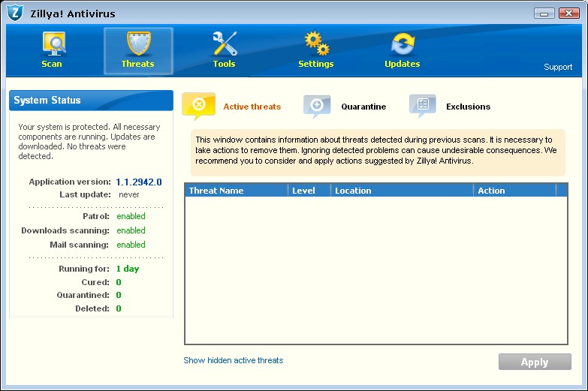Click the Active threats yellow bubble icon
Screen dimensions: 588x391
coord(199,106)
